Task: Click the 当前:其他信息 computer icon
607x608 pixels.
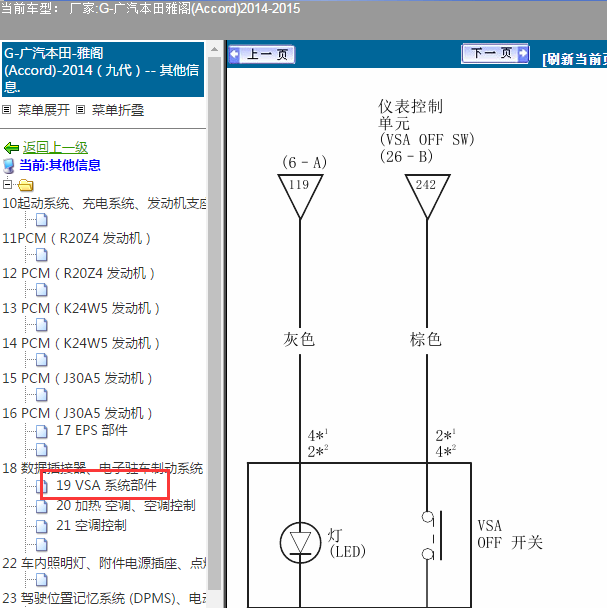Action: (9, 166)
